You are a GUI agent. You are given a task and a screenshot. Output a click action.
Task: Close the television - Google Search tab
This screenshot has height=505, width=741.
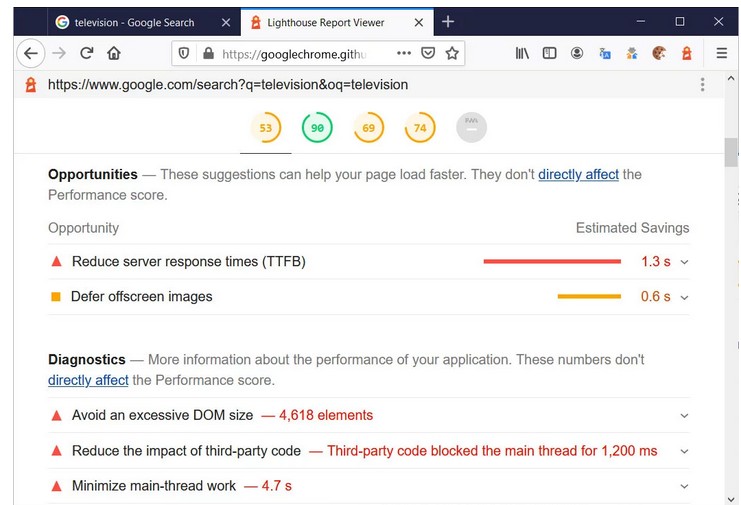[226, 22]
